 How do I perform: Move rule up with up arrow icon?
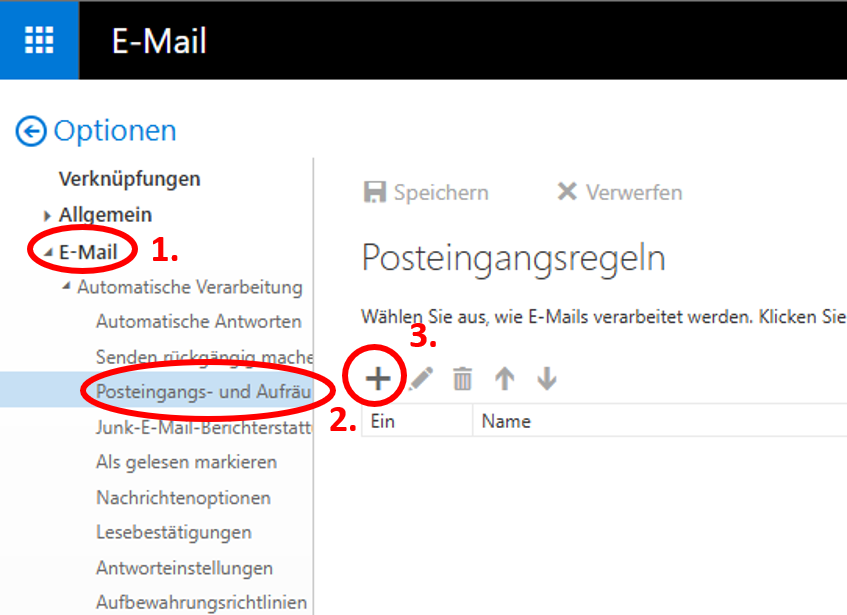[505, 379]
